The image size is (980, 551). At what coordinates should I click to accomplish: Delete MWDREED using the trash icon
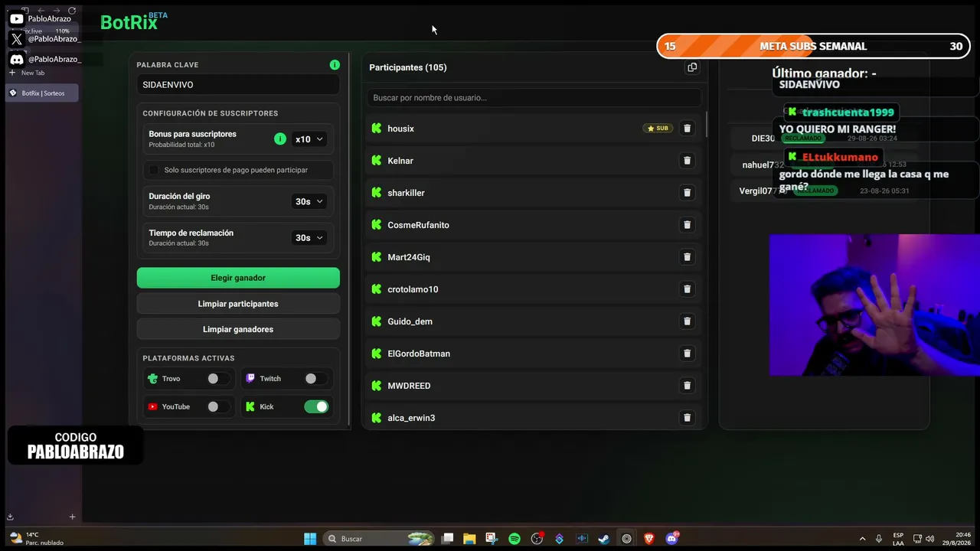click(x=687, y=386)
